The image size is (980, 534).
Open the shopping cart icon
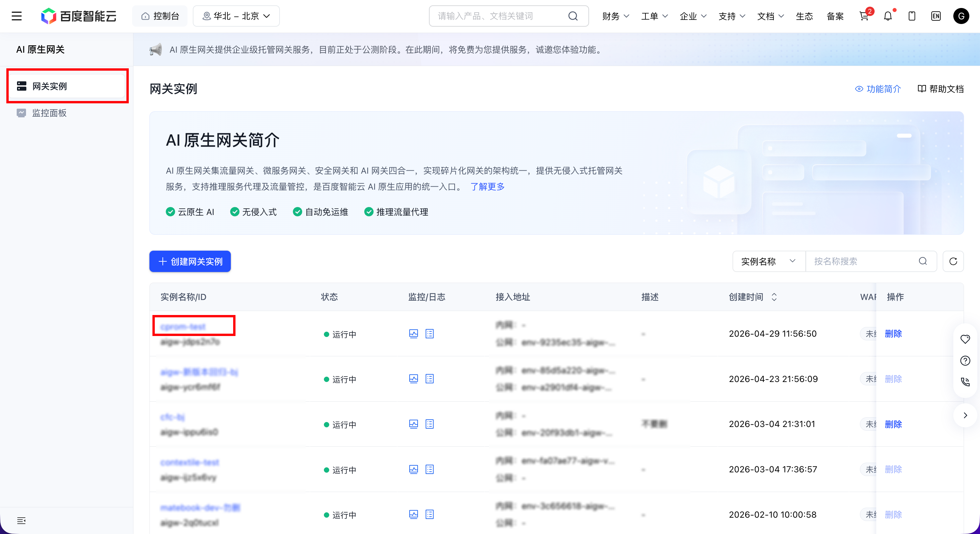coord(864,16)
